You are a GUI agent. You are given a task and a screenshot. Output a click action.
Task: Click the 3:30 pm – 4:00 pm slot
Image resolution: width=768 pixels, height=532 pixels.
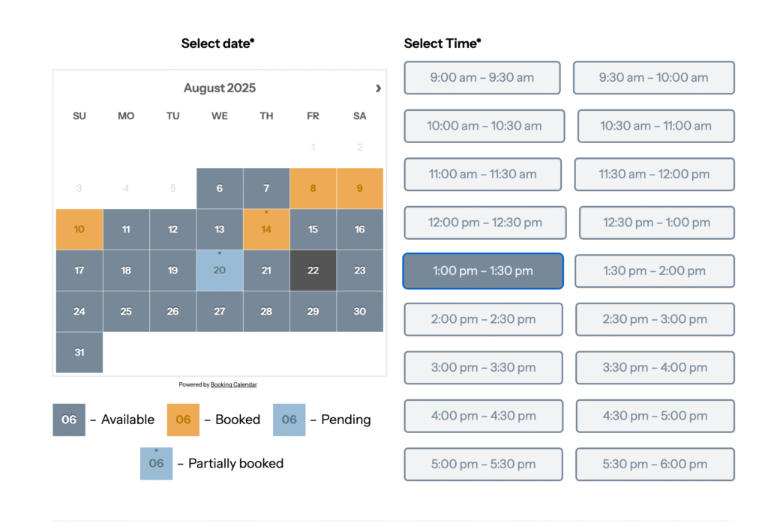655,368
